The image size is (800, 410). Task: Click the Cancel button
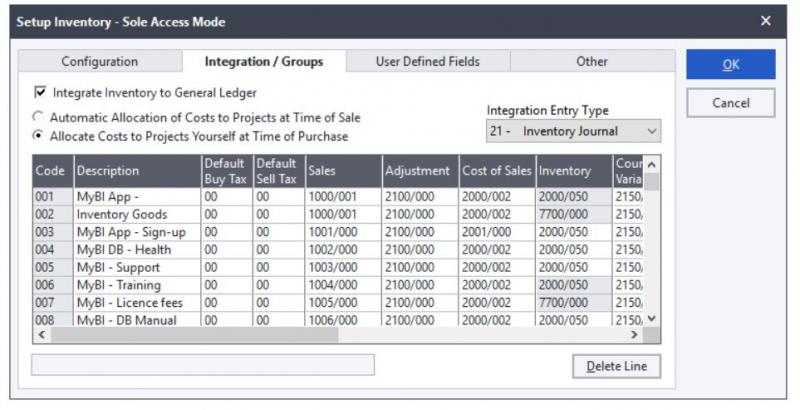730,103
